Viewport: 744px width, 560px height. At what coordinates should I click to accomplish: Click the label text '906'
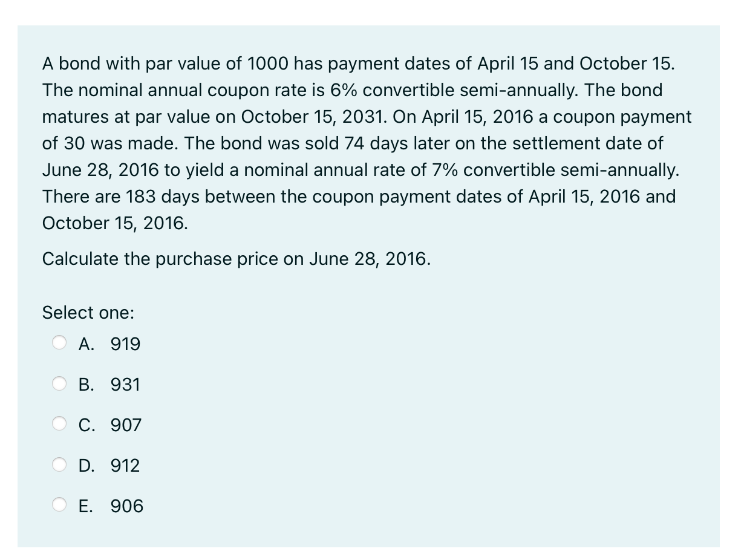127,506
